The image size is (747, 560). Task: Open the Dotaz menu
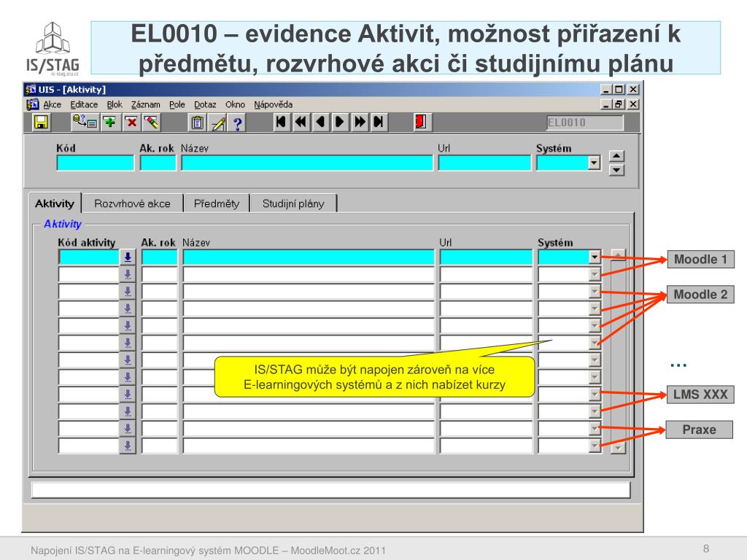click(205, 104)
